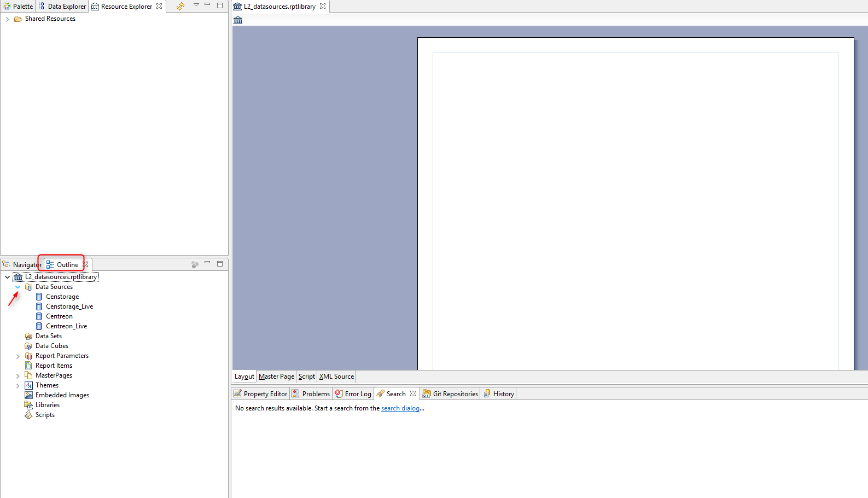Viewport: 868px width, 498px height.
Task: Click the Data Cubes icon in outline
Action: point(28,346)
